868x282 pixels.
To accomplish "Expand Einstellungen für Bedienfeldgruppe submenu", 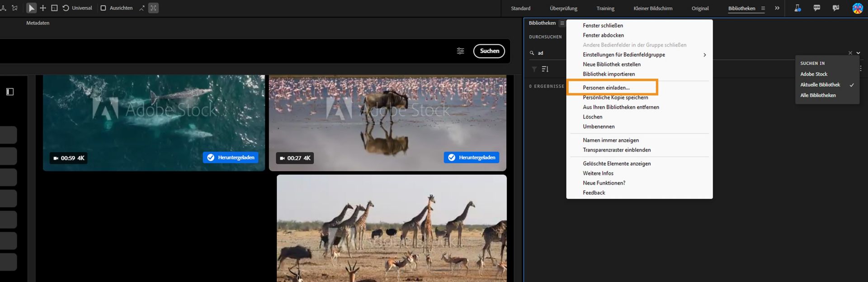I will [639, 55].
